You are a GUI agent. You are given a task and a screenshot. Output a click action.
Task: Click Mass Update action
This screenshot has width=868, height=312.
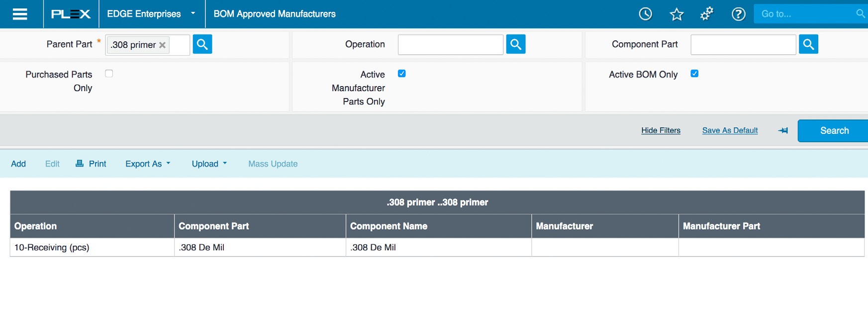pyautogui.click(x=273, y=164)
